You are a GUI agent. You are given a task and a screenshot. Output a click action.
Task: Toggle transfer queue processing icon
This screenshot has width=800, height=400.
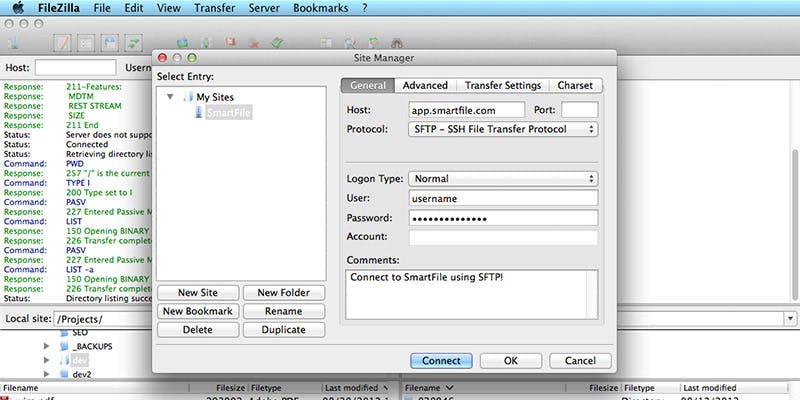click(x=206, y=43)
